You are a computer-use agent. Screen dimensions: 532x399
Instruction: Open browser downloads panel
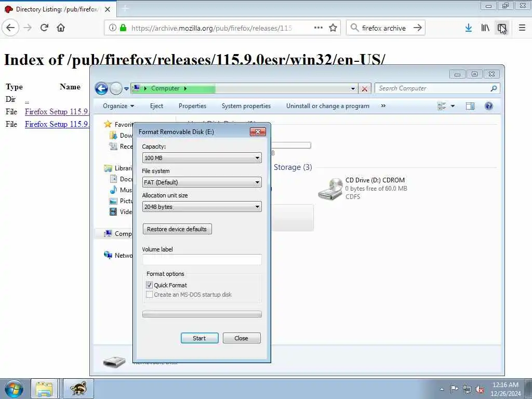[469, 28]
